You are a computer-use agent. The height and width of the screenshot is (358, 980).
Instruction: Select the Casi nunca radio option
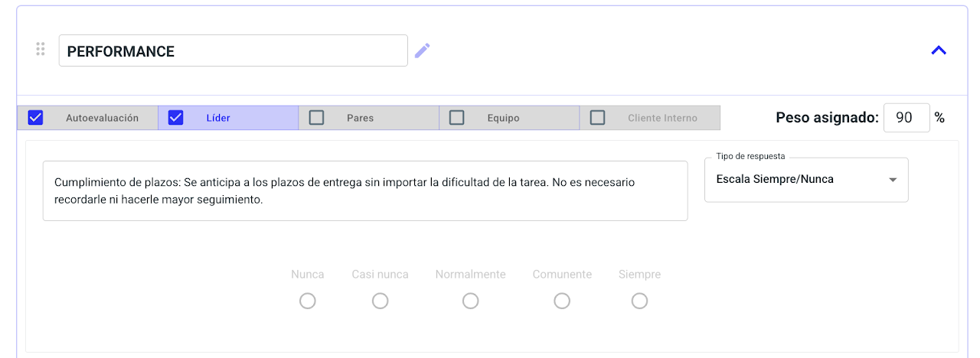coord(381,301)
